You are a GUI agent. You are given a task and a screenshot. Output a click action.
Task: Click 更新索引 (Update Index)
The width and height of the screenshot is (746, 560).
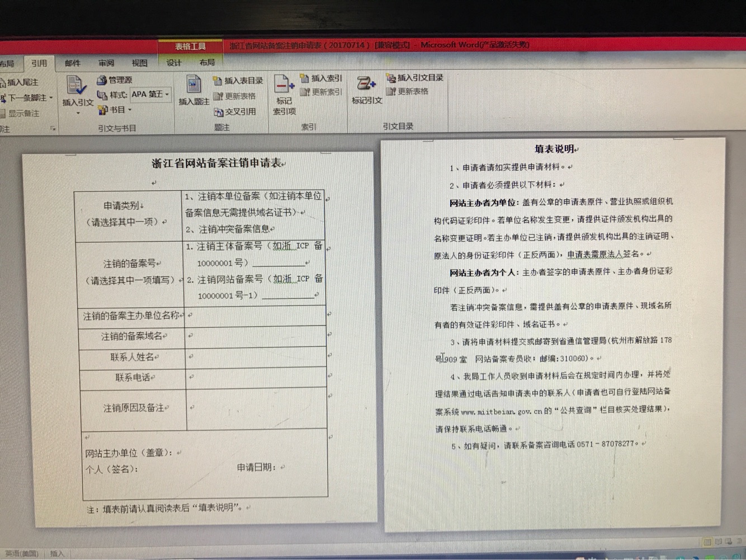[x=321, y=92]
